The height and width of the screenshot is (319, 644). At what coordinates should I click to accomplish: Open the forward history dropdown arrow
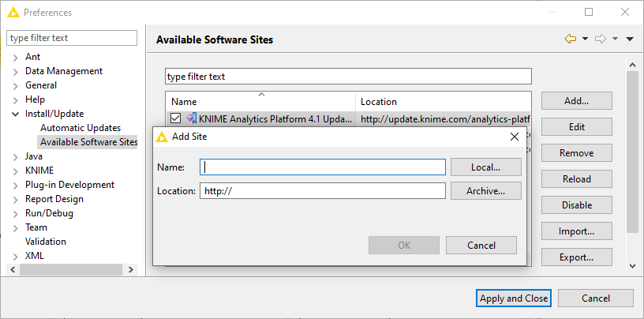click(615, 39)
